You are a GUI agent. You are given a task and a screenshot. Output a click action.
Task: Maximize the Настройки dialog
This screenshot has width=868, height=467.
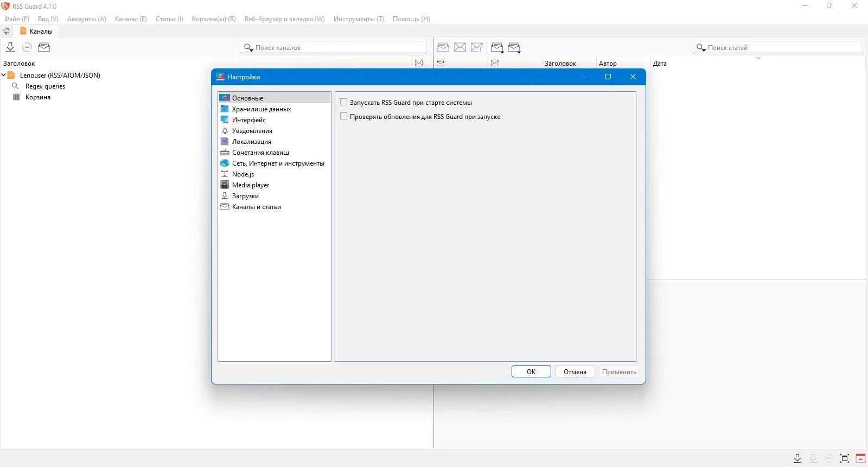click(608, 77)
